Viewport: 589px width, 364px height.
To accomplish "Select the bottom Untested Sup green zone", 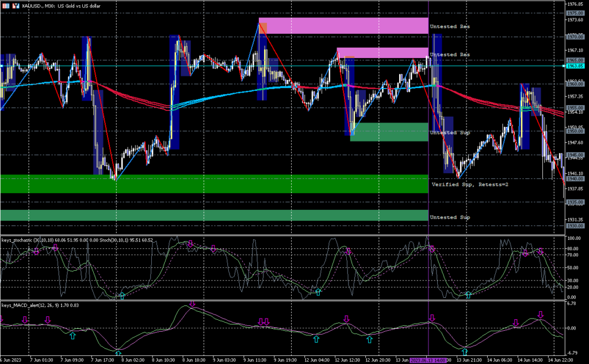I will tap(214, 215).
